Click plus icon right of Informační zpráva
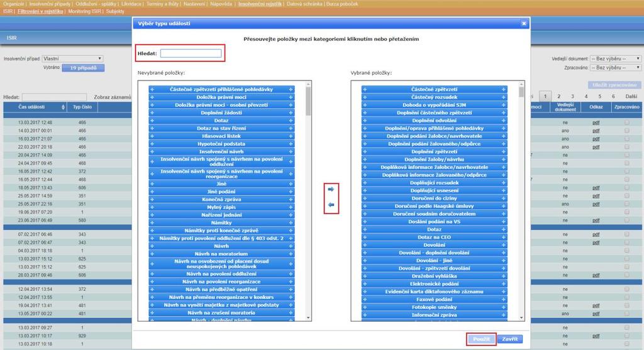 [504, 315]
